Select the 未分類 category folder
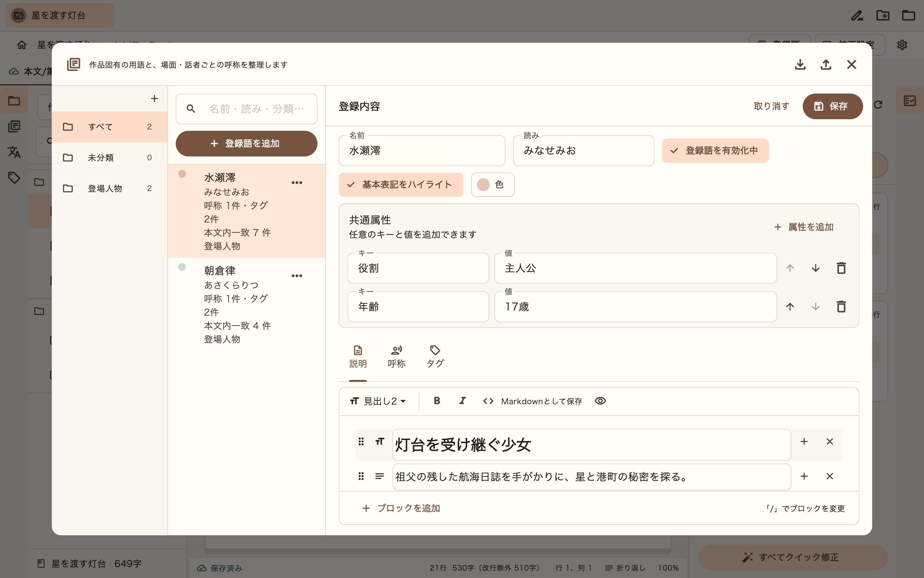 (x=110, y=157)
